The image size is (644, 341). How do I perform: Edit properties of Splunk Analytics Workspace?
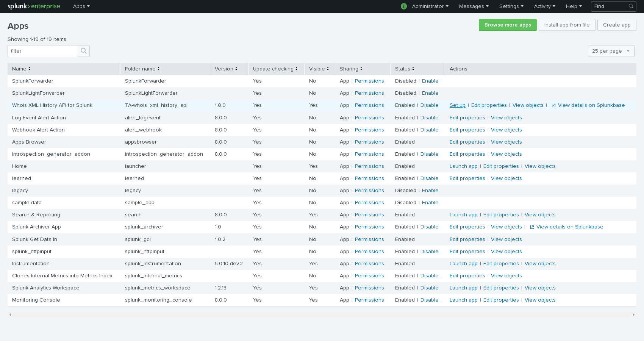[x=501, y=288]
